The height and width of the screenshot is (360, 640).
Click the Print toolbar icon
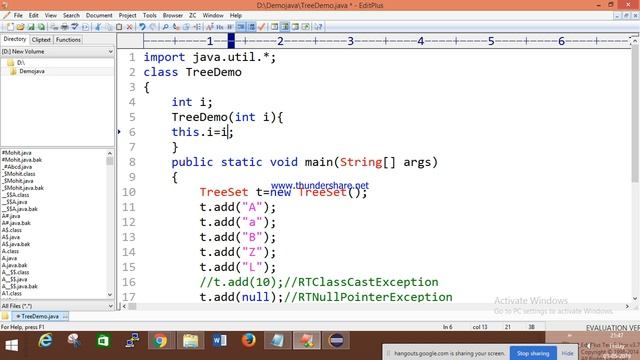tap(64, 27)
